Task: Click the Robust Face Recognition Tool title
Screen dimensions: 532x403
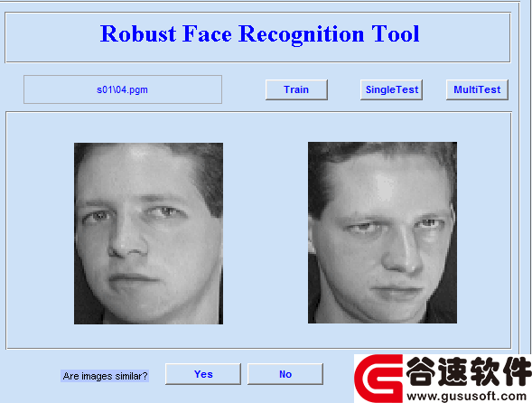Action: [259, 34]
